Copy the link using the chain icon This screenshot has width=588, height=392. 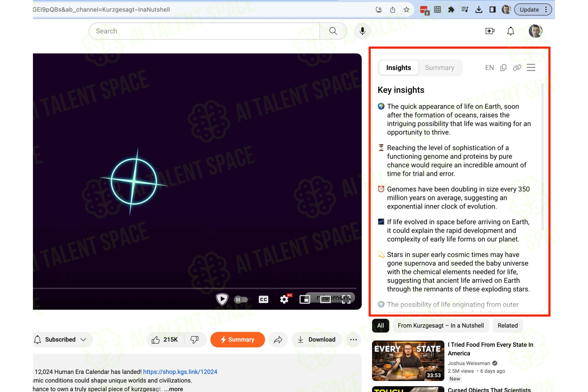pos(517,68)
